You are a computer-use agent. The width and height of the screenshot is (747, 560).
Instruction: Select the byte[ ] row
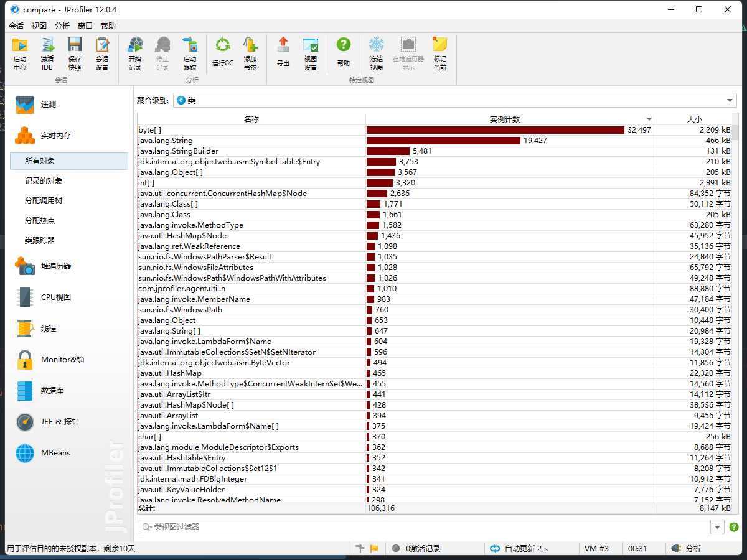pyautogui.click(x=435, y=130)
